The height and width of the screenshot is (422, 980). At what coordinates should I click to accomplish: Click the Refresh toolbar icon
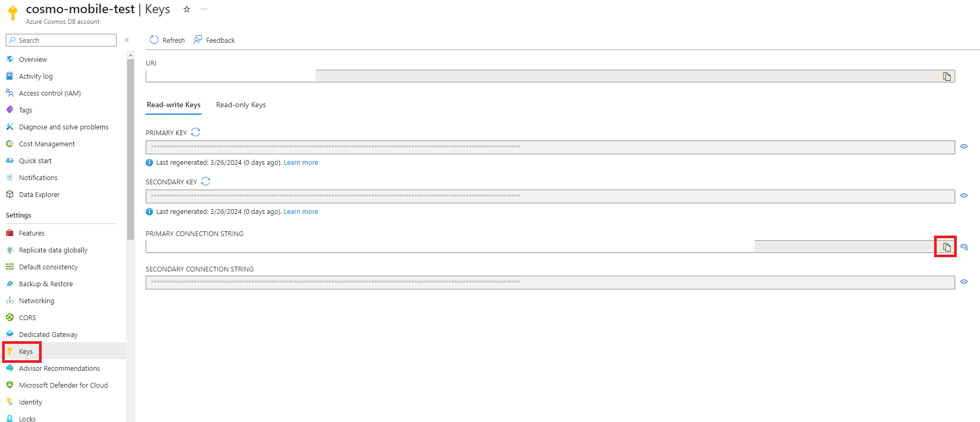(154, 40)
